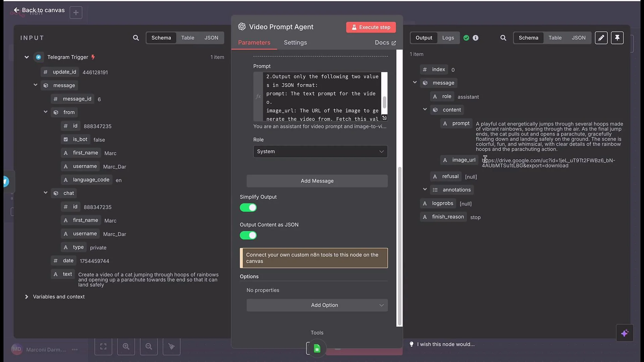Click the prompt editor inner scrollbar
This screenshot has width=644, height=362.
pyautogui.click(x=384, y=102)
